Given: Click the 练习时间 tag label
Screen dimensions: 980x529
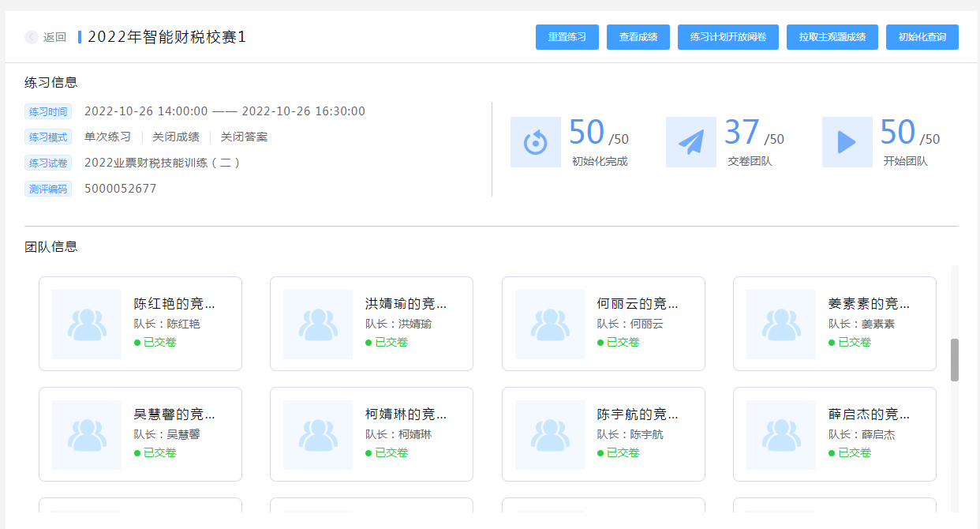Looking at the screenshot, I should click(x=48, y=111).
